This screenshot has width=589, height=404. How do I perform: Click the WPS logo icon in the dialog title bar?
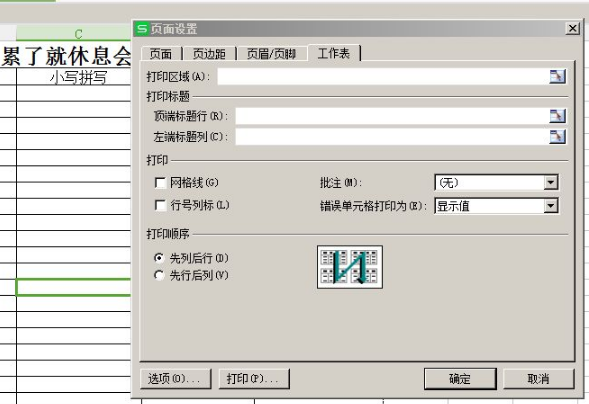[x=142, y=29]
